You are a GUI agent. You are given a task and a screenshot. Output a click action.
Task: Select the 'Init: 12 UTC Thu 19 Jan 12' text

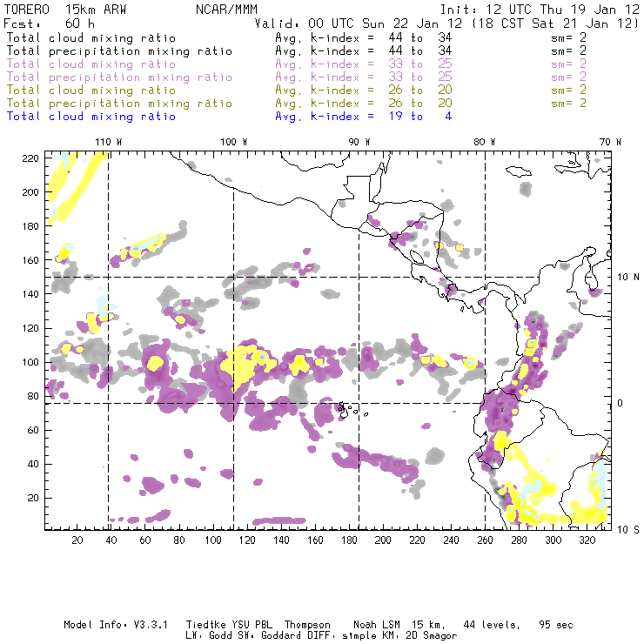coord(540,10)
